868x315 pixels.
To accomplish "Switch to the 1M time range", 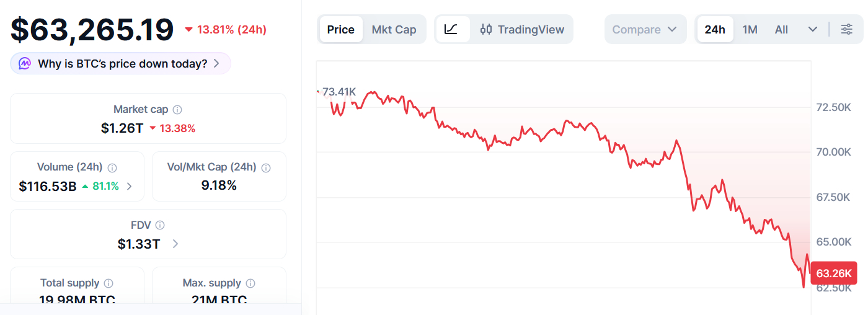I will point(750,29).
